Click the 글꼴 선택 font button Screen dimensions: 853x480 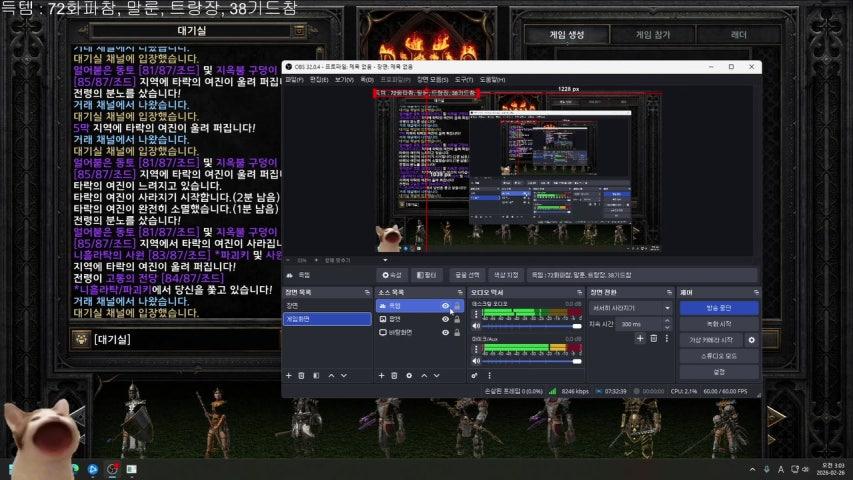tap(467, 275)
